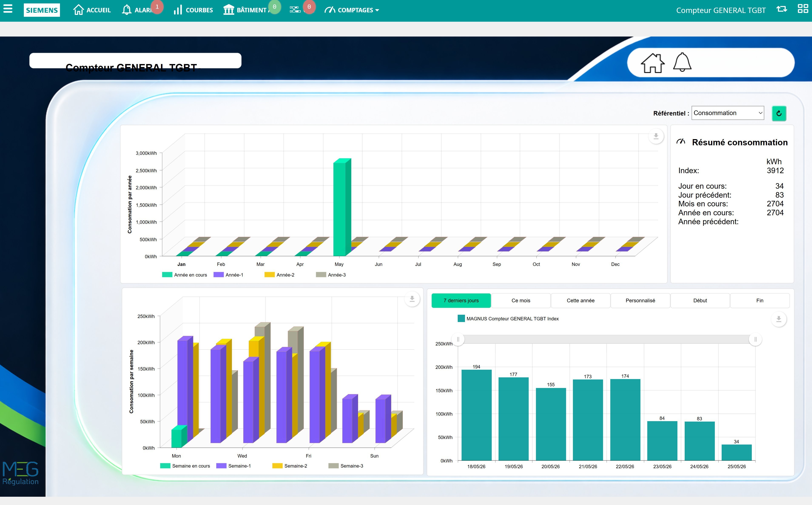Open the COMPTAGES dropdown menu
The image size is (812, 505).
pyautogui.click(x=352, y=10)
